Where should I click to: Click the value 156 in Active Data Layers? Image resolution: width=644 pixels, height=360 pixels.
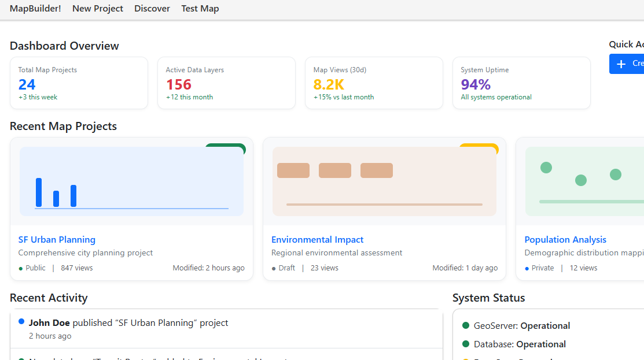pos(179,84)
